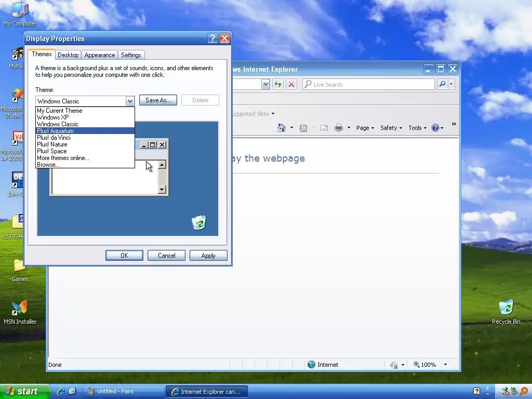Click the help tray icon in taskbar
The height and width of the screenshot is (399, 532).
pyautogui.click(x=476, y=392)
